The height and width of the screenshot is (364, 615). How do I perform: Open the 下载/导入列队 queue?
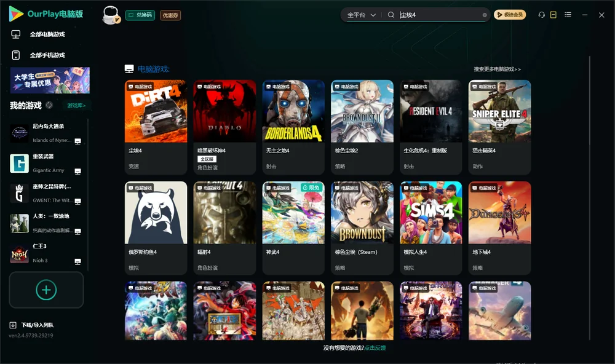tap(38, 325)
